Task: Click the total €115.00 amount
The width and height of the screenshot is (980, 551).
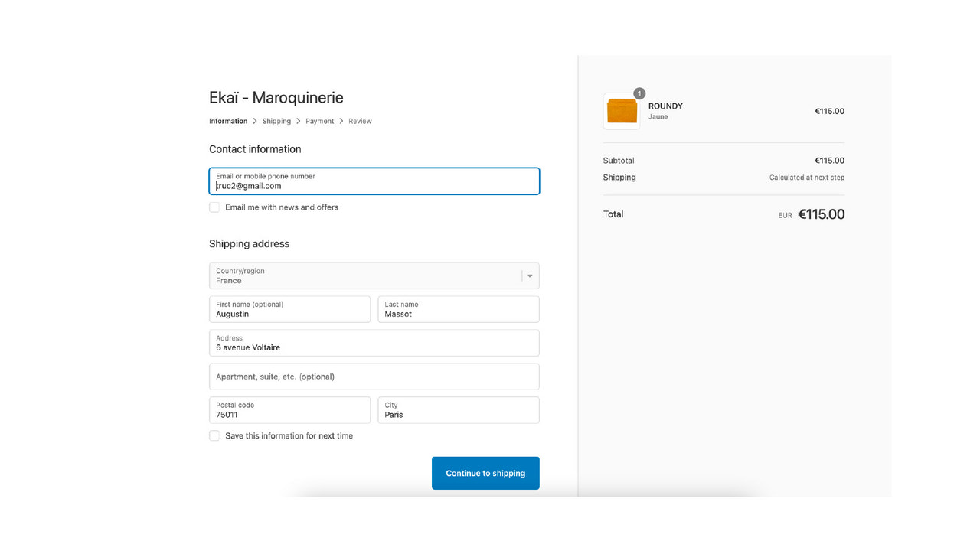Action: click(822, 214)
